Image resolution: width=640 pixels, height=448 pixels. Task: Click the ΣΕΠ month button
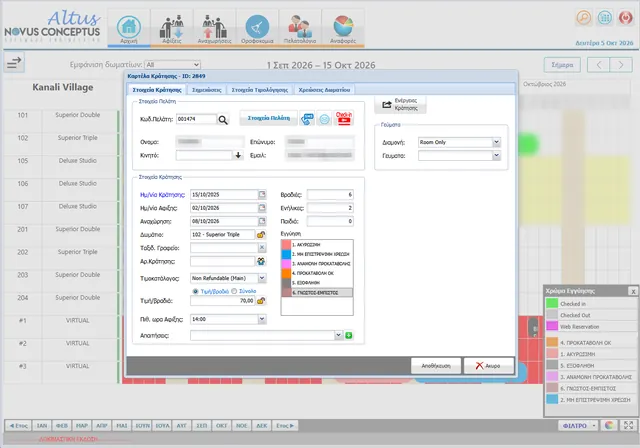click(202, 426)
